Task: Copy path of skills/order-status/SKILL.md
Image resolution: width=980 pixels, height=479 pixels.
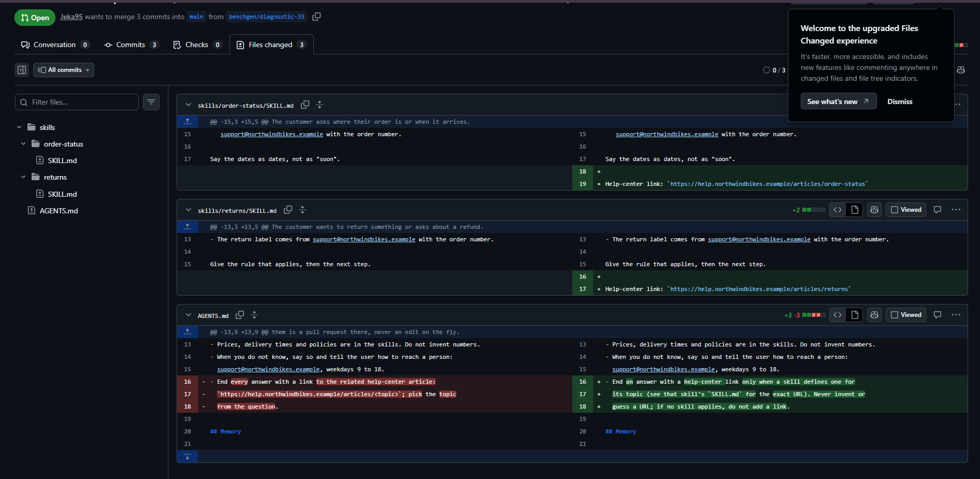Action: (305, 105)
